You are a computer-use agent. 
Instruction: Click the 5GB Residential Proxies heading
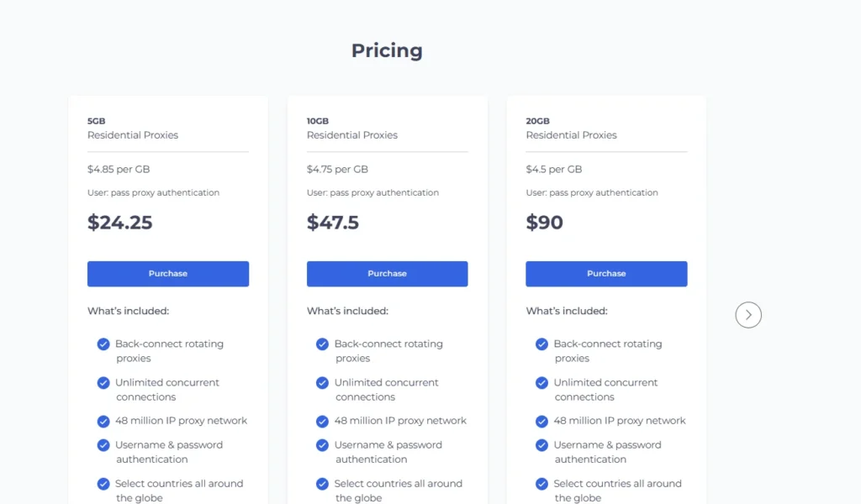pyautogui.click(x=133, y=129)
